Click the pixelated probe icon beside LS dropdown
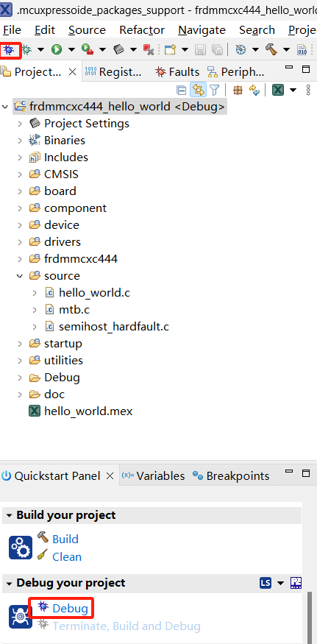Image resolution: width=317 pixels, height=644 pixels. click(296, 583)
